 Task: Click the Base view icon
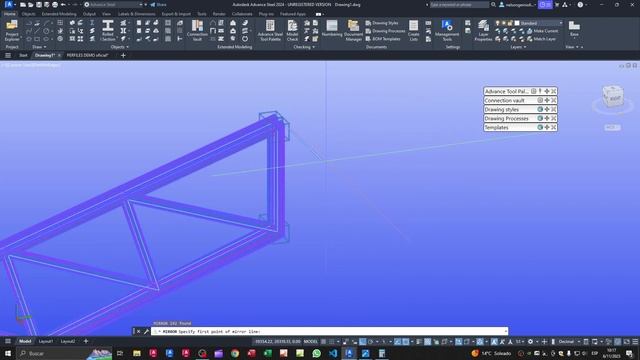(x=574, y=29)
